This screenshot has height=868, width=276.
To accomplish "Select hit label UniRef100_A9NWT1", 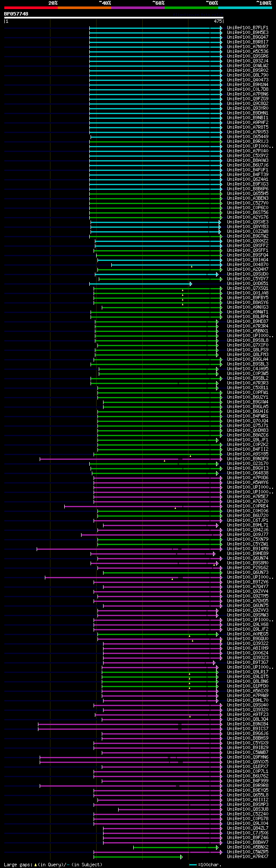I will tap(248, 312).
